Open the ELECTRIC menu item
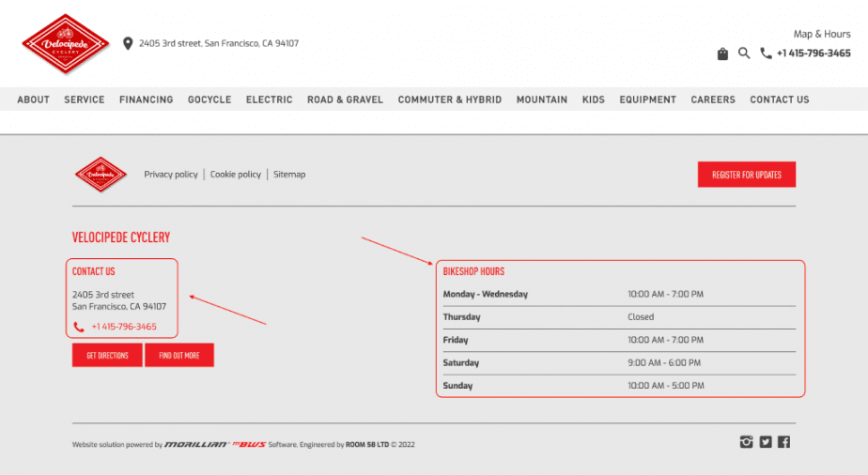This screenshot has width=868, height=475. (269, 100)
